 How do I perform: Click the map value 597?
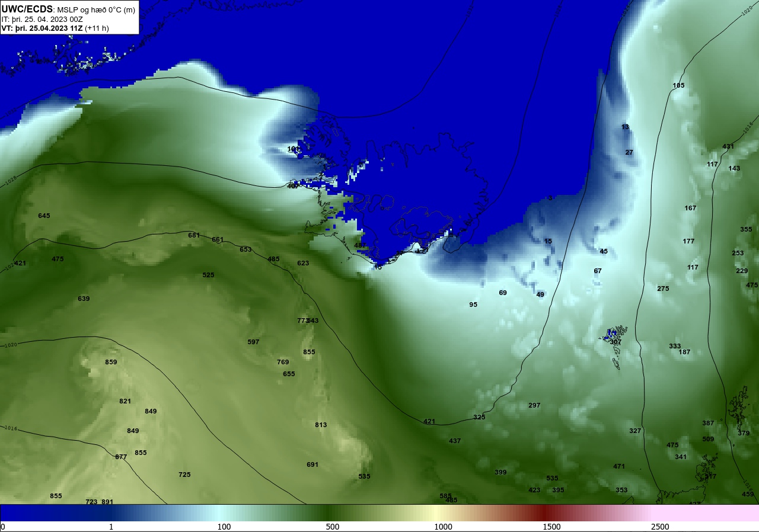[253, 342]
